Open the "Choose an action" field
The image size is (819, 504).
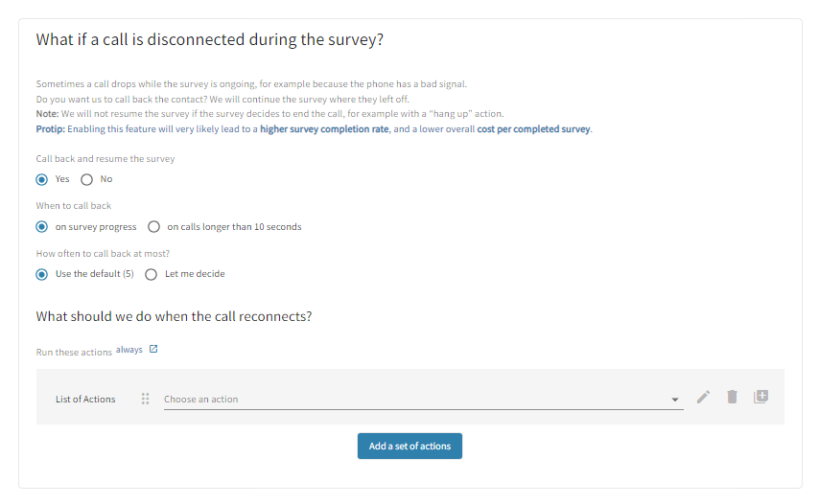tap(412, 399)
